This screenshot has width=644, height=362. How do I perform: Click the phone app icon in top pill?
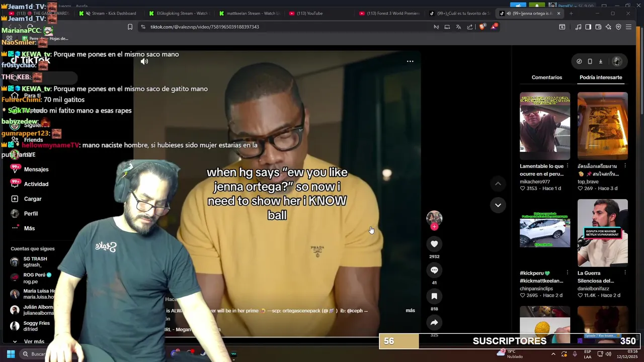[590, 61]
